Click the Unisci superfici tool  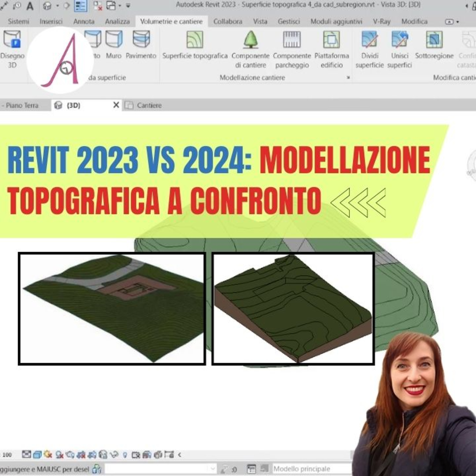coord(400,49)
